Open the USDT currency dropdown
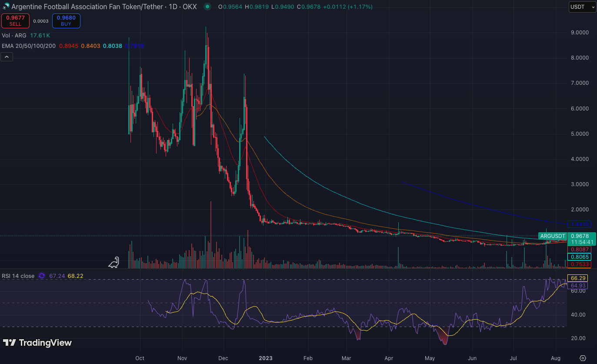Image resolution: width=597 pixels, height=364 pixels. pos(582,7)
